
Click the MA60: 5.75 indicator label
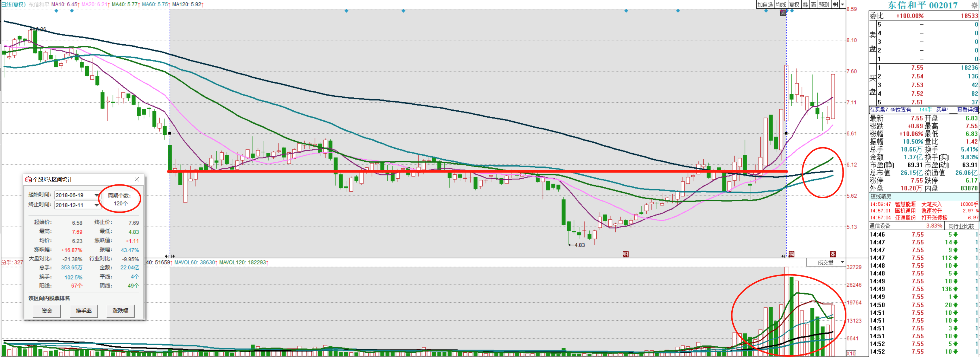tap(156, 5)
